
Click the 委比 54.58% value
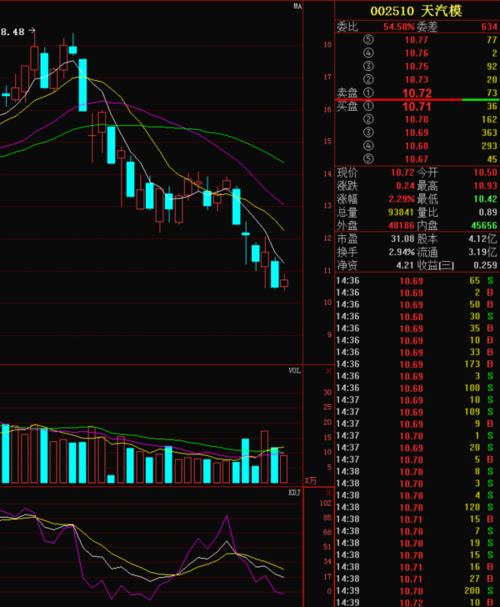pyautogui.click(x=399, y=27)
